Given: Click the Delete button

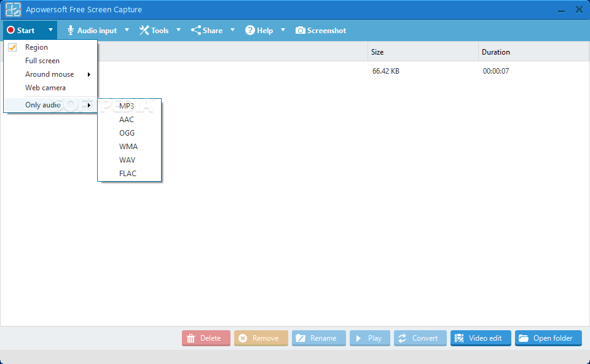Looking at the screenshot, I should click(x=206, y=338).
